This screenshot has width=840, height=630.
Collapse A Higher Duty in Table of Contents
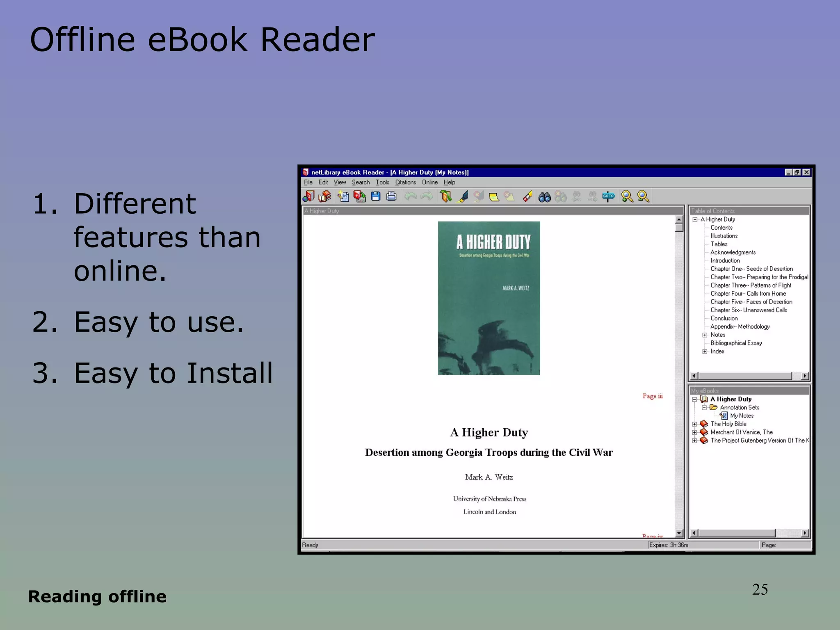tap(695, 219)
